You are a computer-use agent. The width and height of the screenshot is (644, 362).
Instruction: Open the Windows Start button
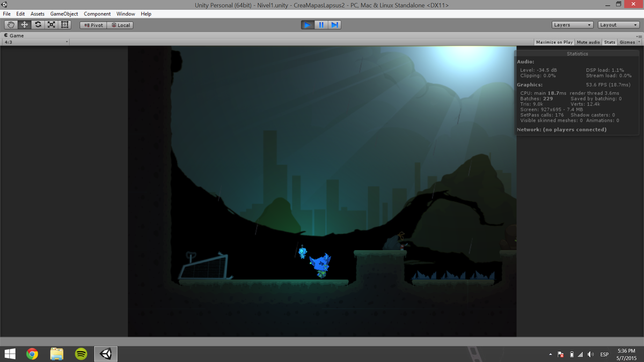pyautogui.click(x=10, y=354)
